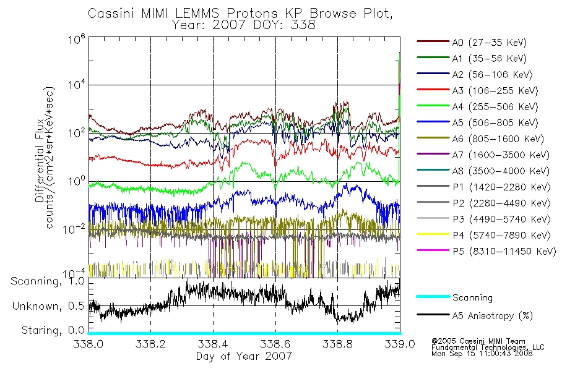Click the P3 (4490-5740 KeV) legend label
This screenshot has width=588, height=371.
(501, 220)
